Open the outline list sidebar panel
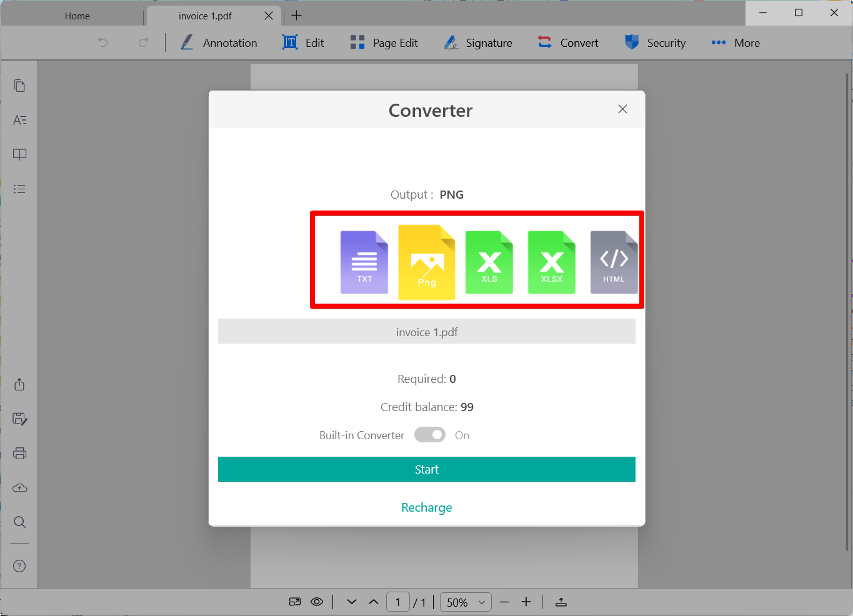The width and height of the screenshot is (853, 616). pyautogui.click(x=19, y=189)
